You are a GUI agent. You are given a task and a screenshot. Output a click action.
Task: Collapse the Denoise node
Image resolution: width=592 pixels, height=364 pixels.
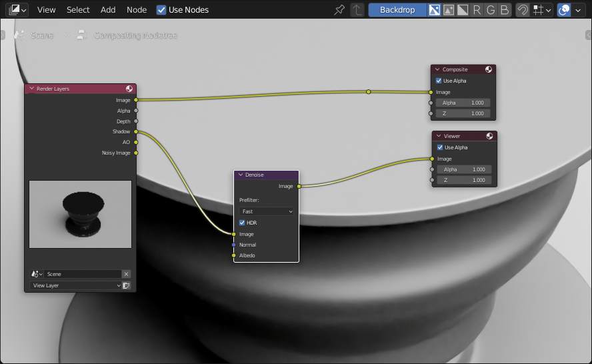point(241,175)
